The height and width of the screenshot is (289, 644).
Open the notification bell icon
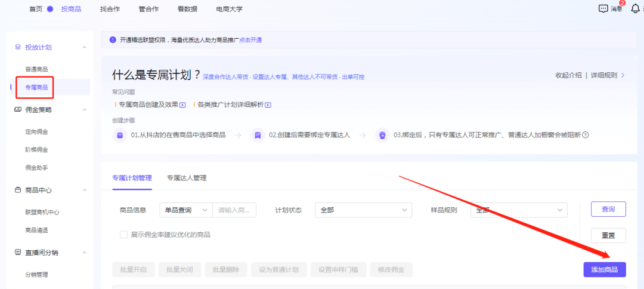pos(636,8)
